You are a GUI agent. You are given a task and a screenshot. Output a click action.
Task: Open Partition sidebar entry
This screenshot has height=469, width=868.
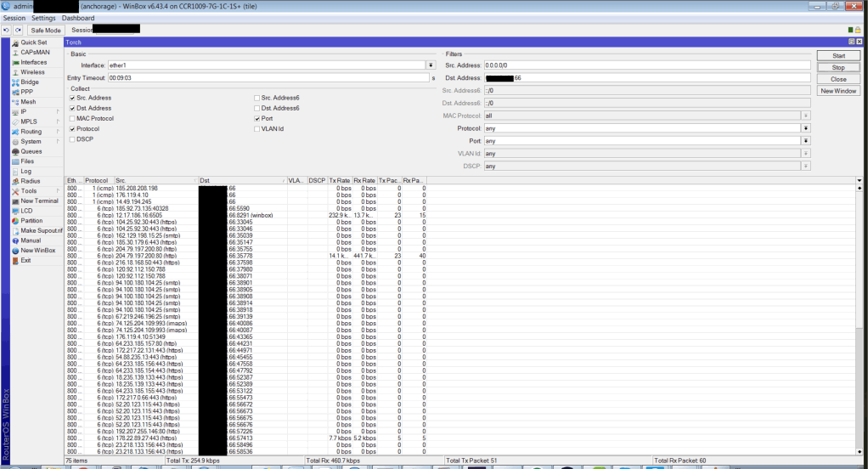pos(31,220)
